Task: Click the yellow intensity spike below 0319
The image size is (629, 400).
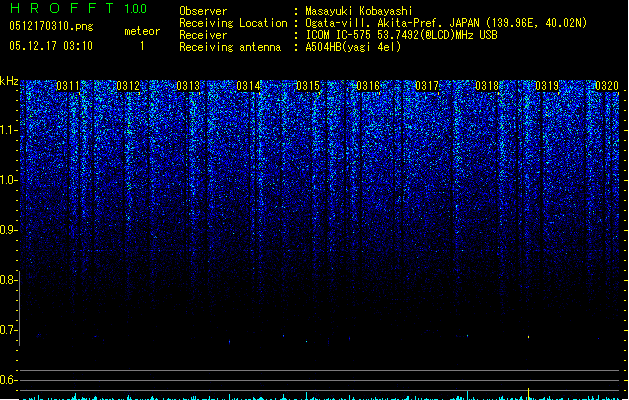Action: pyautogui.click(x=528, y=394)
